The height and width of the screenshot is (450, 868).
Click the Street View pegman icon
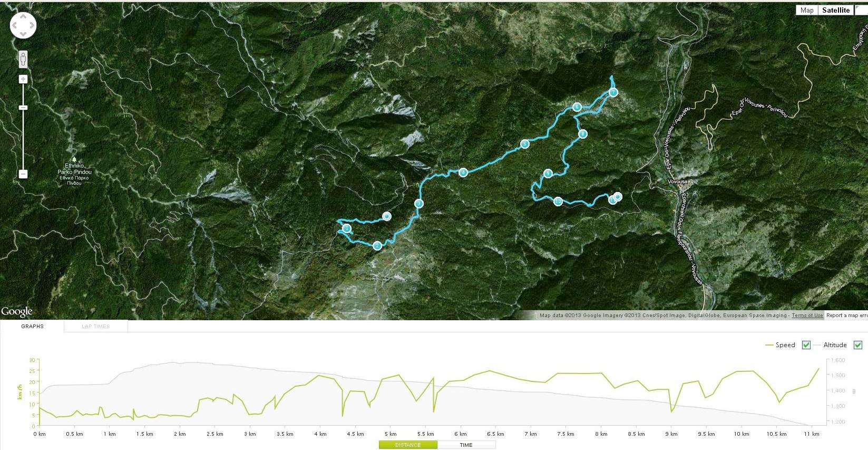[23, 59]
